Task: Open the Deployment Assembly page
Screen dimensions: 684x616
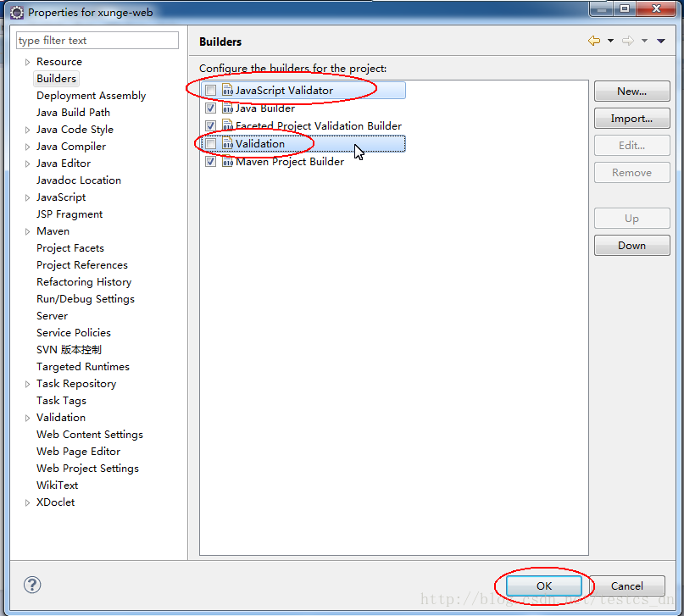Action: 92,96
